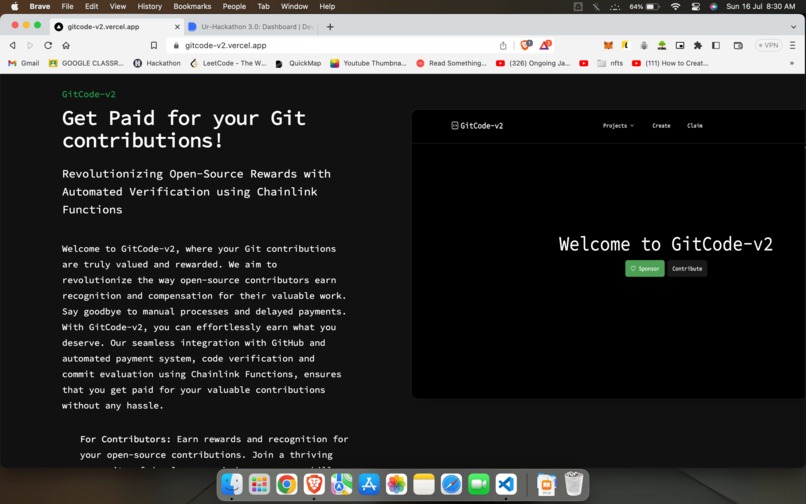Open the Wi-Fi status menu
The width and height of the screenshot is (806, 504).
(x=675, y=6)
